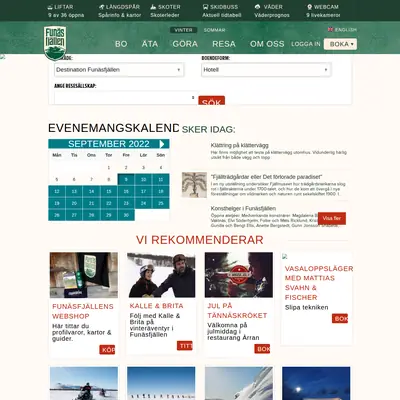The width and height of the screenshot is (400, 400).
Task: Click the Ange resesällskap input field
Action: point(125,98)
